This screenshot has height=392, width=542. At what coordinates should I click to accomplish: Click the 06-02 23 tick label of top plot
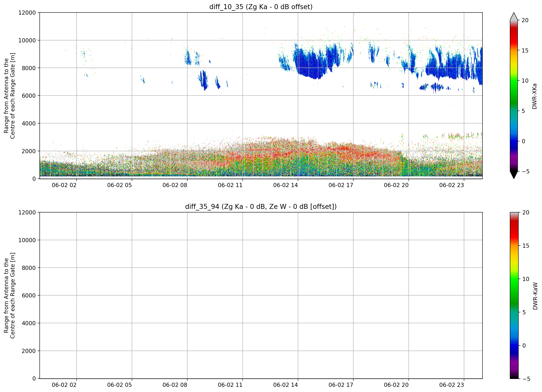tap(452, 185)
